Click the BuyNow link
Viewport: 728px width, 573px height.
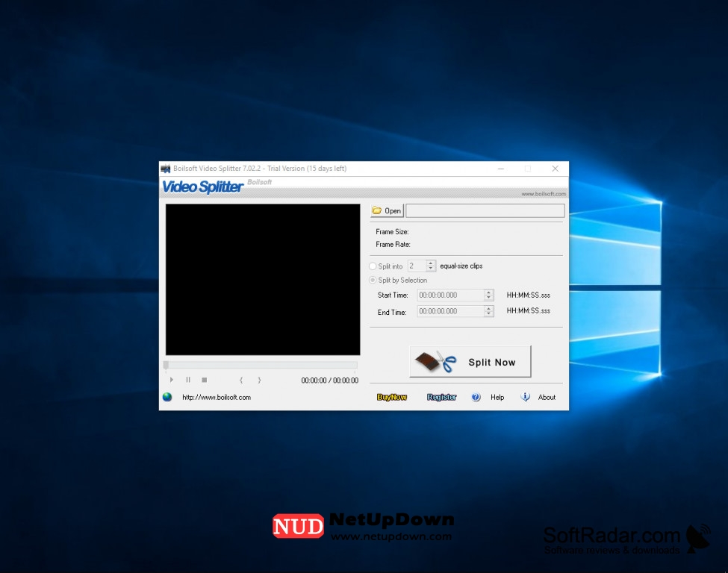[392, 397]
